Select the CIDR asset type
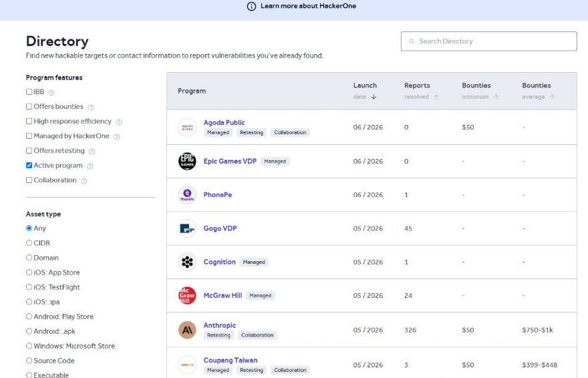The width and height of the screenshot is (588, 378). [29, 242]
